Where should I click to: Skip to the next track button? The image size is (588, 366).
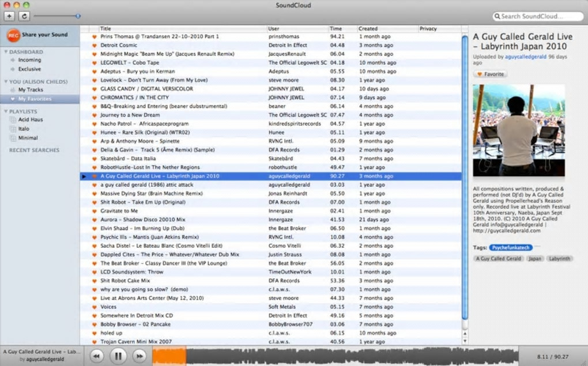pyautogui.click(x=139, y=356)
